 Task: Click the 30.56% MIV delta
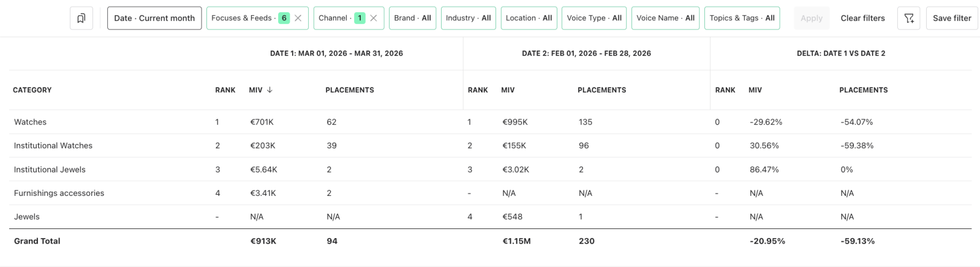764,146
